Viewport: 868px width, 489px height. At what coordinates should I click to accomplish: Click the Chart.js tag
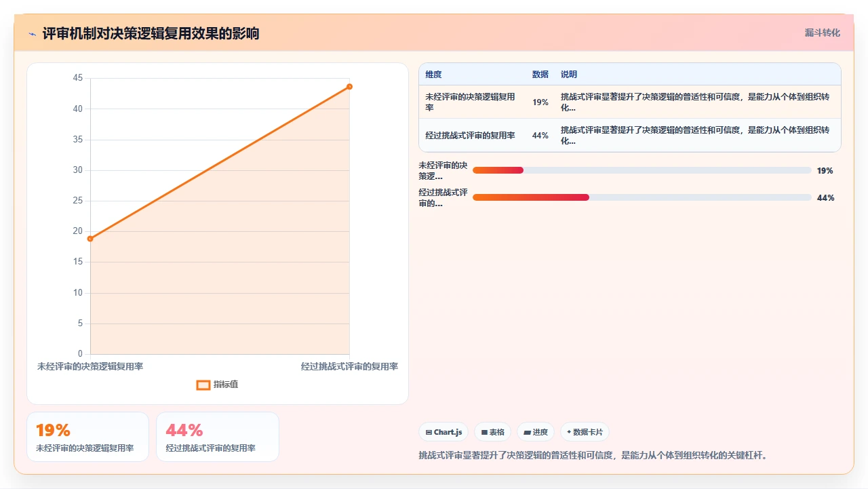(443, 432)
